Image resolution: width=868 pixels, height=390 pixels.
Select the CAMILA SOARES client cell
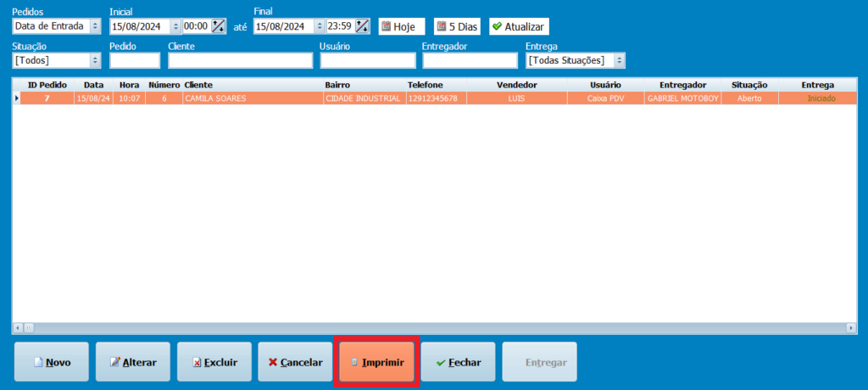point(253,98)
